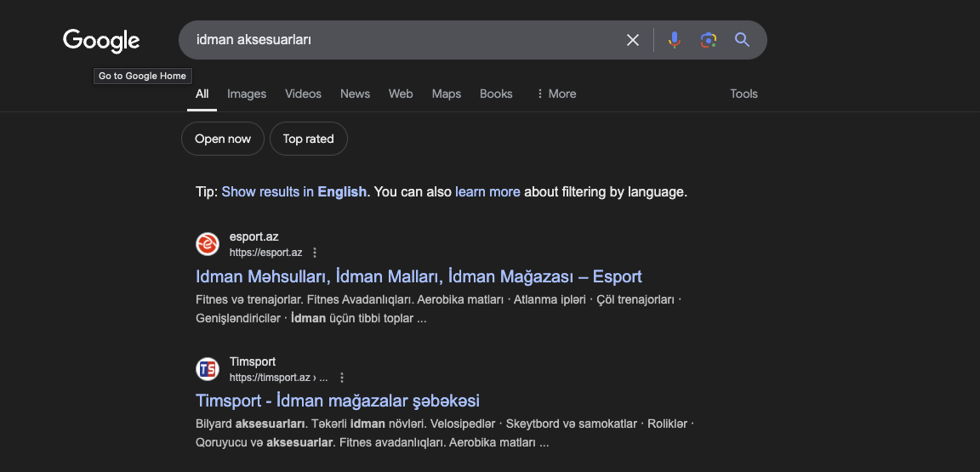
Task: Click the Timsport site name
Action: pos(253,362)
